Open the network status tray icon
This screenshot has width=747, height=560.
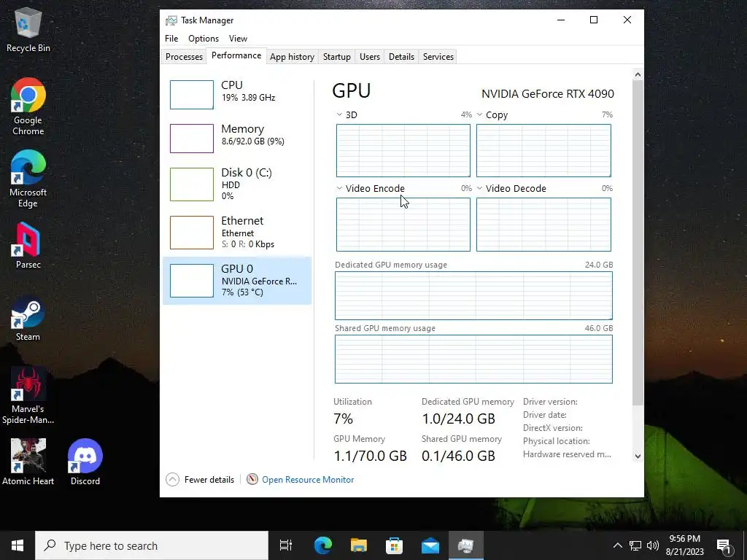click(x=635, y=545)
